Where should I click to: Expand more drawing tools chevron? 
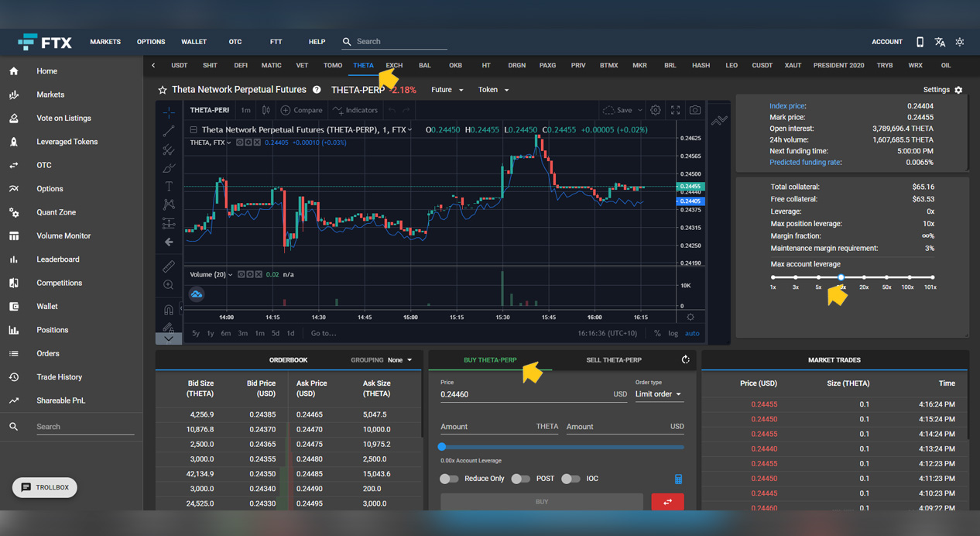pyautogui.click(x=169, y=338)
